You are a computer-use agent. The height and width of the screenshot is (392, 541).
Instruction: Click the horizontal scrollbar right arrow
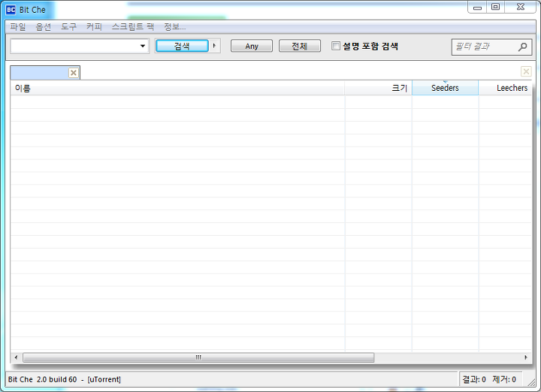[x=526, y=357]
